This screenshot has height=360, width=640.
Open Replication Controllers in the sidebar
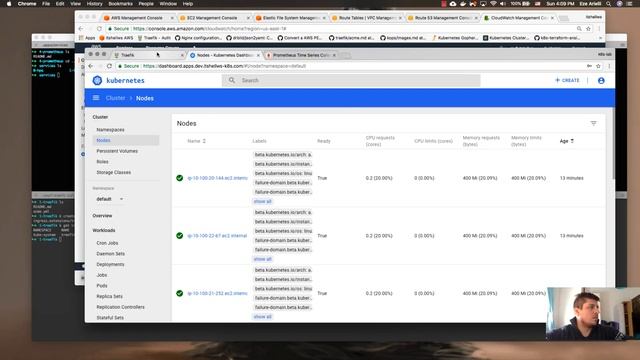pos(120,307)
